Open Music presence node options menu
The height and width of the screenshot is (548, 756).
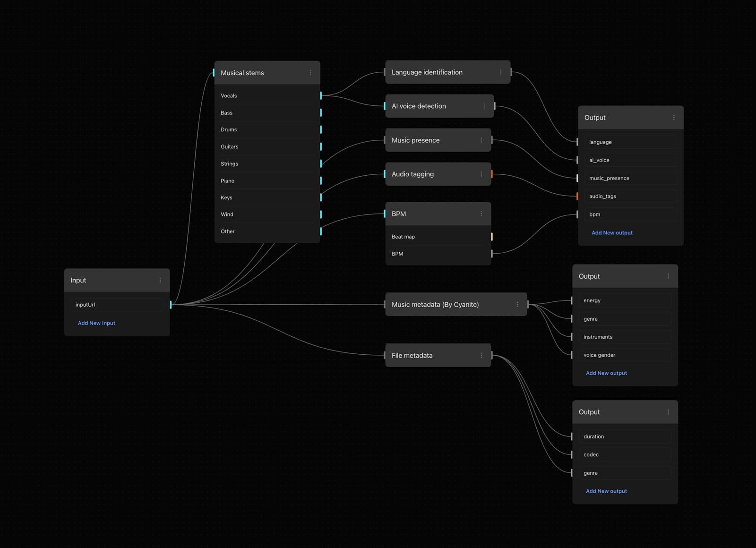pyautogui.click(x=481, y=140)
